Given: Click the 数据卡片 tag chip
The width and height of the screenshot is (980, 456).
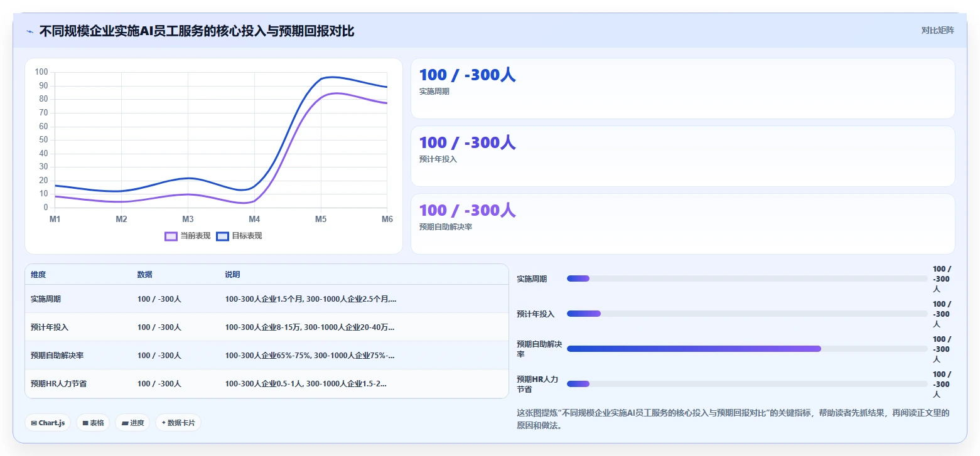Looking at the screenshot, I should click(178, 423).
